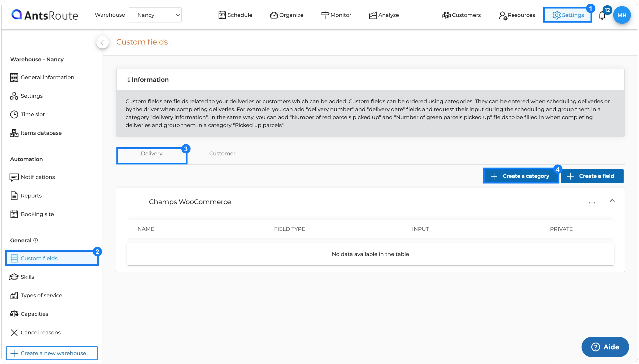Open Notifications automation settings
Viewport: 639px width, 364px height.
pyautogui.click(x=32, y=177)
